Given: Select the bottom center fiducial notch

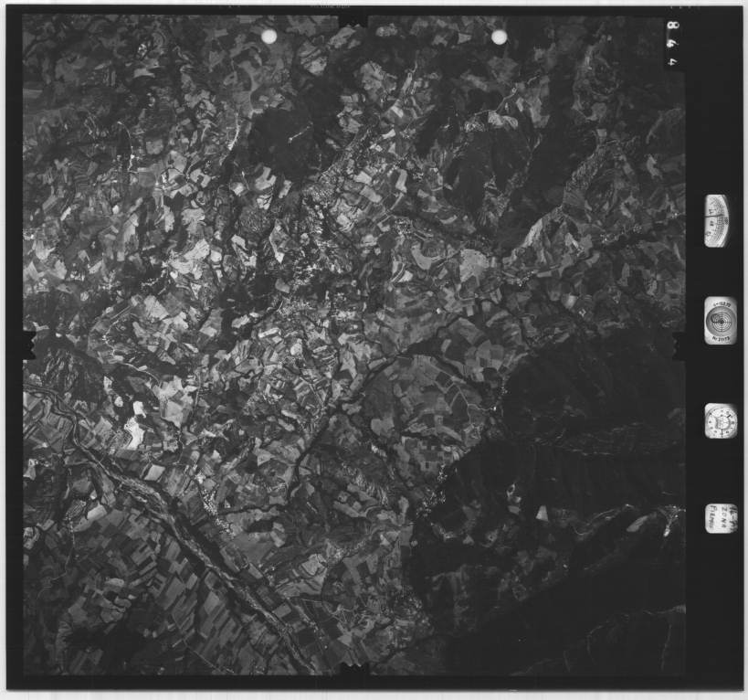Looking at the screenshot, I should (353, 674).
